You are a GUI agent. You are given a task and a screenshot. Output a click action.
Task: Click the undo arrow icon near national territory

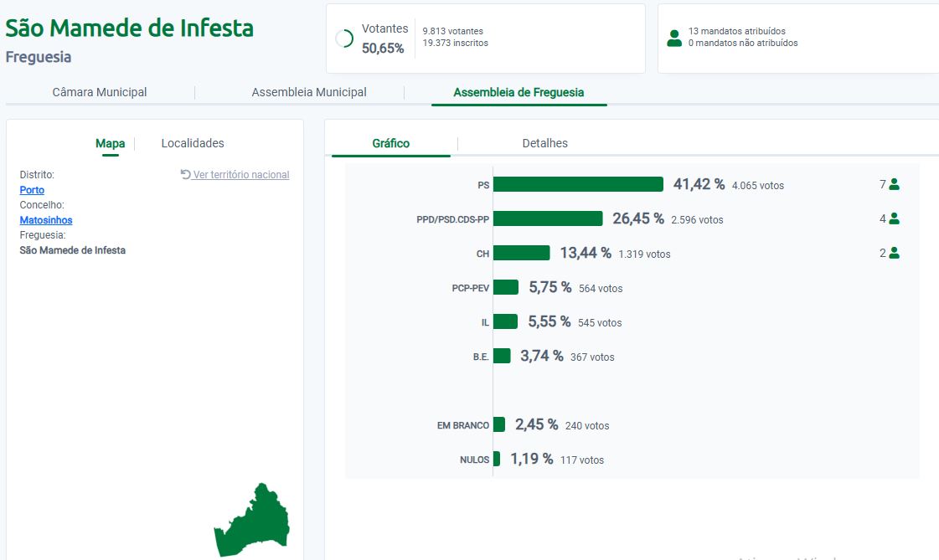click(186, 175)
